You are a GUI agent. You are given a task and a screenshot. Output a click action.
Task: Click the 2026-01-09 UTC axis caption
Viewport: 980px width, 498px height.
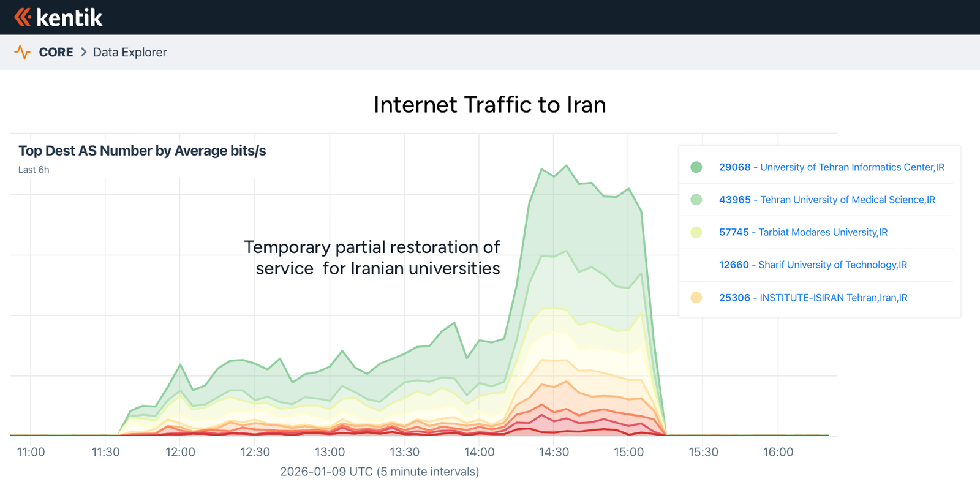pos(379,472)
